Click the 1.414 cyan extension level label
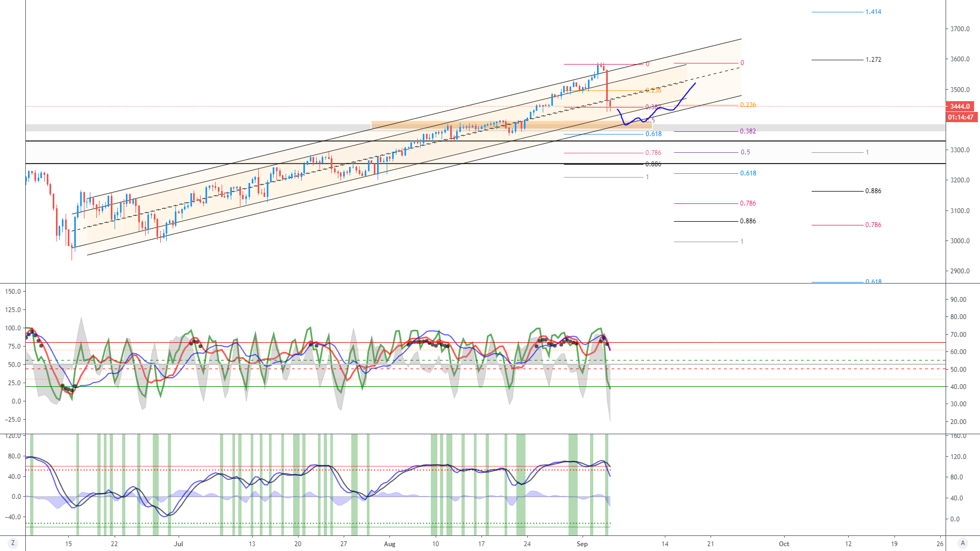The image size is (980, 551). coord(874,11)
